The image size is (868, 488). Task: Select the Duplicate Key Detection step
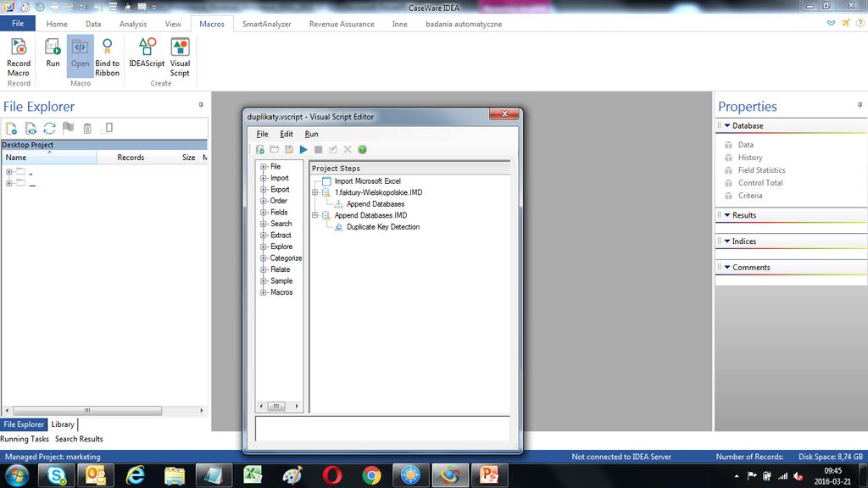pos(383,227)
